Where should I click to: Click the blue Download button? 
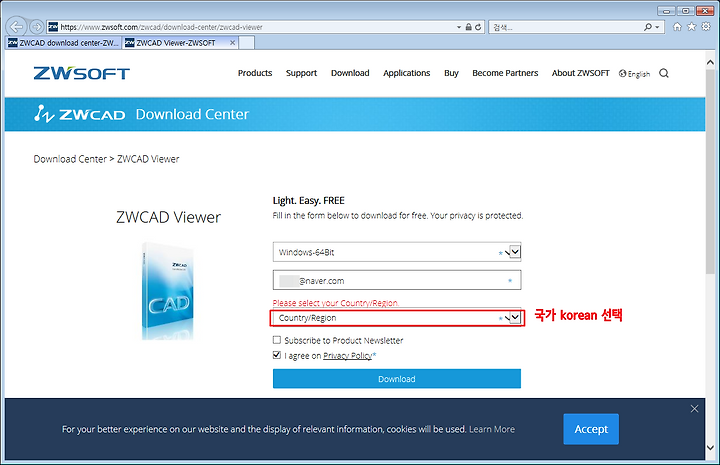(x=397, y=379)
